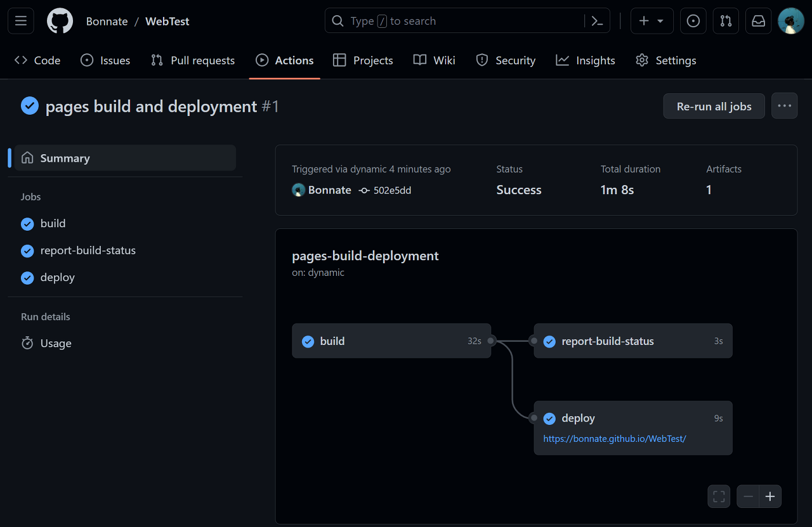Click the search magnifier icon

click(338, 21)
